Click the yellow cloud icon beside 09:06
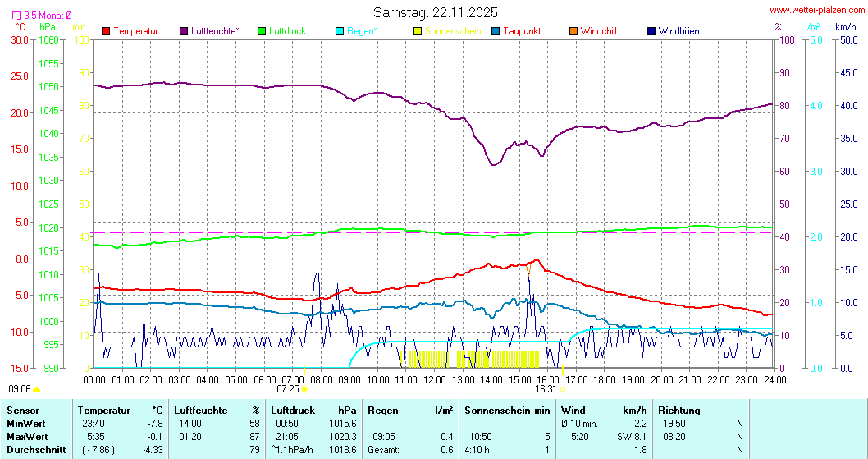This screenshot has height=459, width=868. point(37,389)
